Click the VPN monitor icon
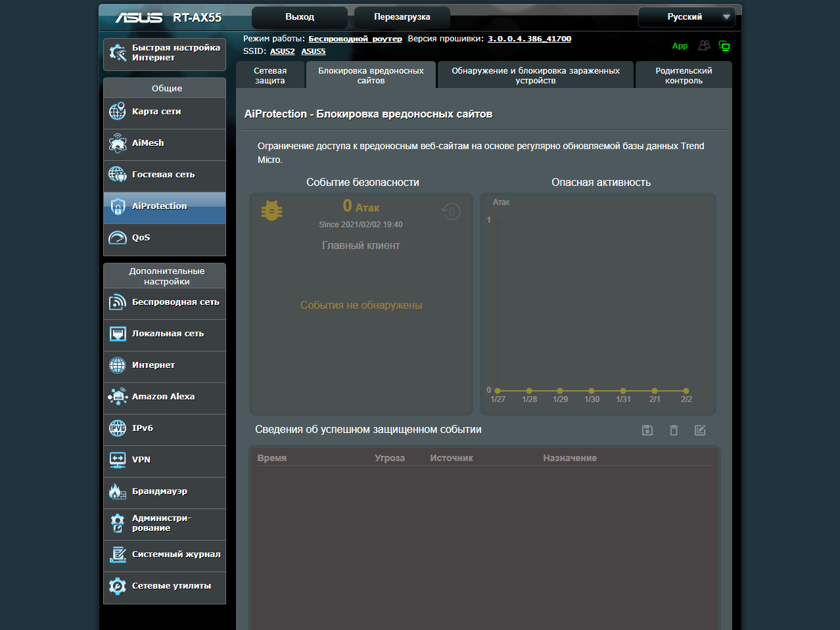 click(x=118, y=460)
